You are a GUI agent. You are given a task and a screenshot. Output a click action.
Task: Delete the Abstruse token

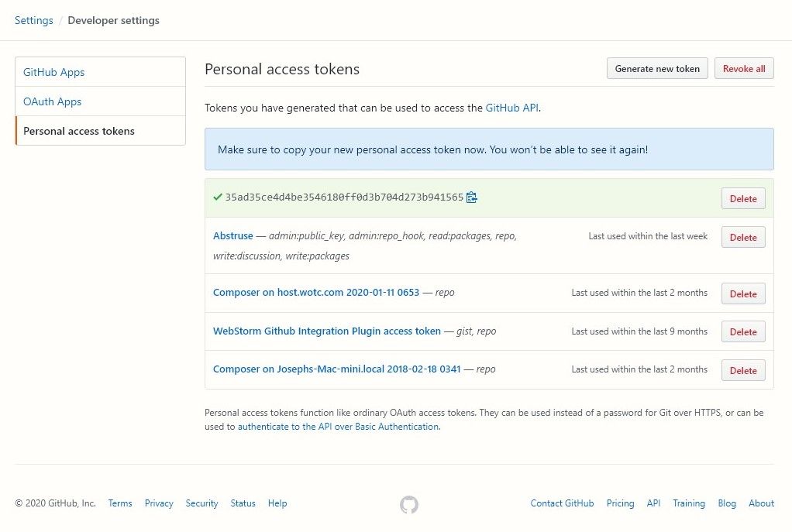pos(743,237)
